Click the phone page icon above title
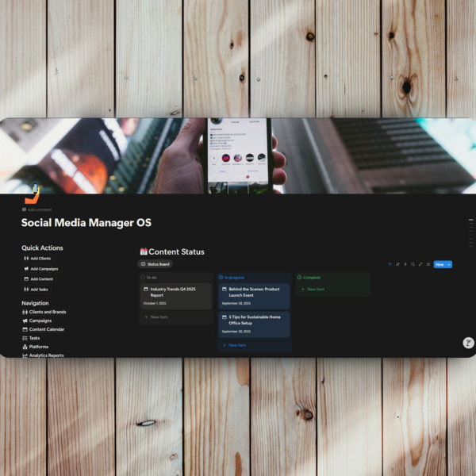This screenshot has width=476, height=476. 32,194
